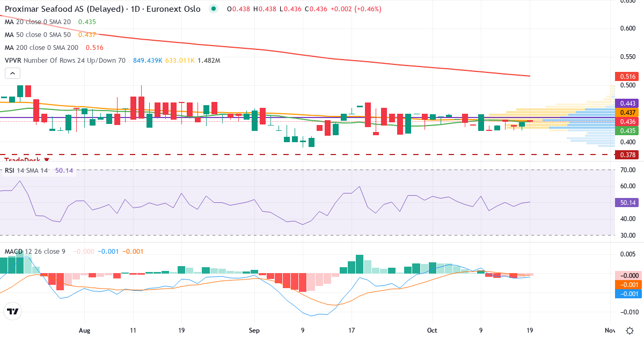
Task: Click the 1.482M VPVR total value
Action: coord(209,61)
